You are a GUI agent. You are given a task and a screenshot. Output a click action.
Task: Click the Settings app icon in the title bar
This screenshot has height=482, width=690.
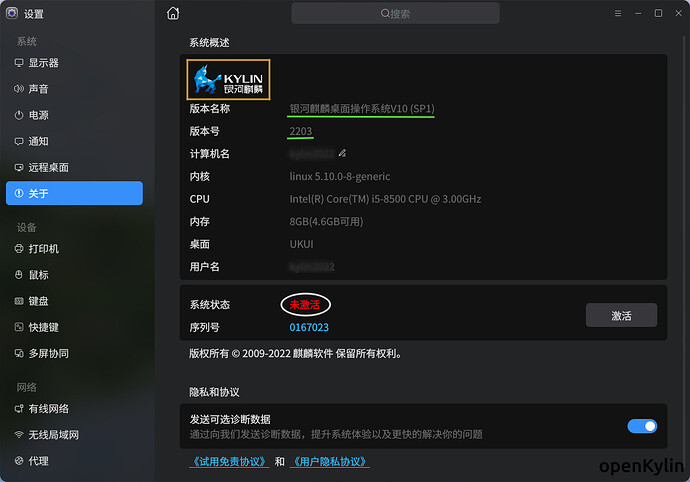[x=12, y=13]
